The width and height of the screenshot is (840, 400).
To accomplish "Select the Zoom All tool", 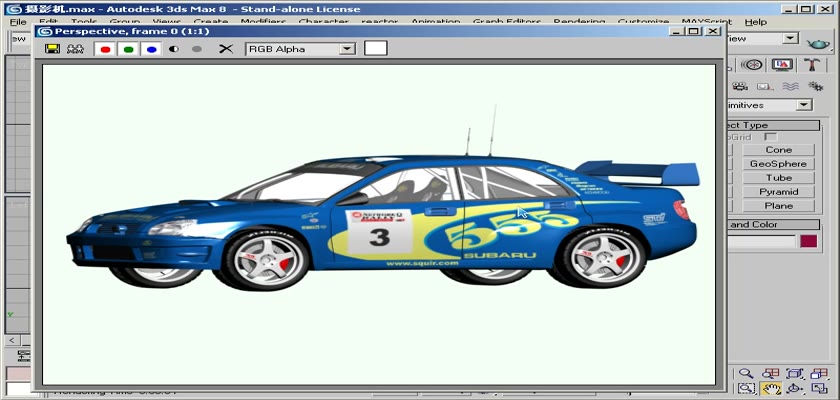I will pyautogui.click(x=770, y=374).
